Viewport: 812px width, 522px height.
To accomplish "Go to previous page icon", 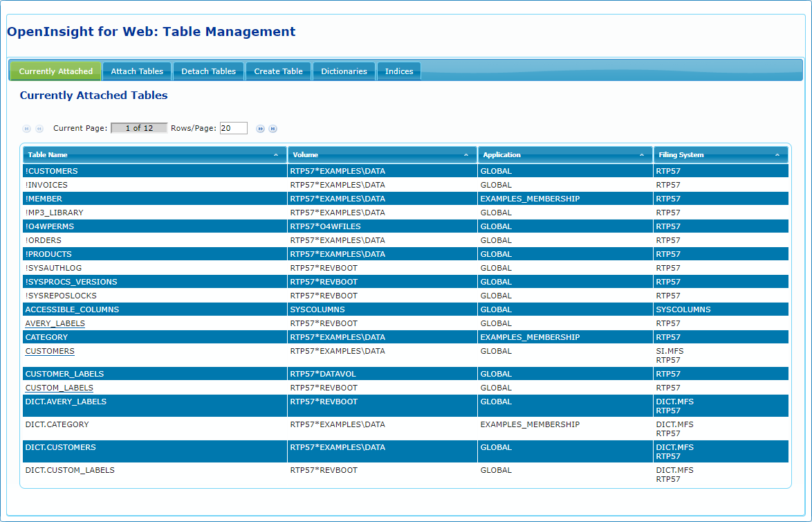I will 39,129.
